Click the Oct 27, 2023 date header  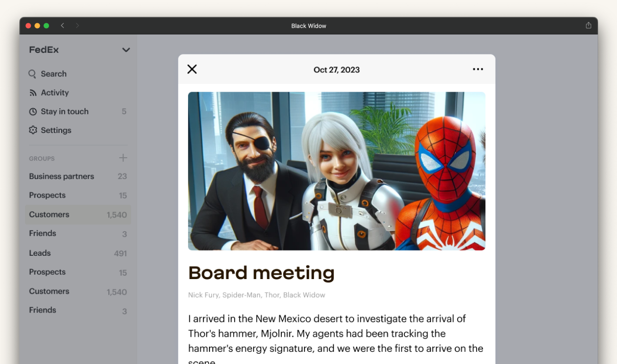pos(337,70)
